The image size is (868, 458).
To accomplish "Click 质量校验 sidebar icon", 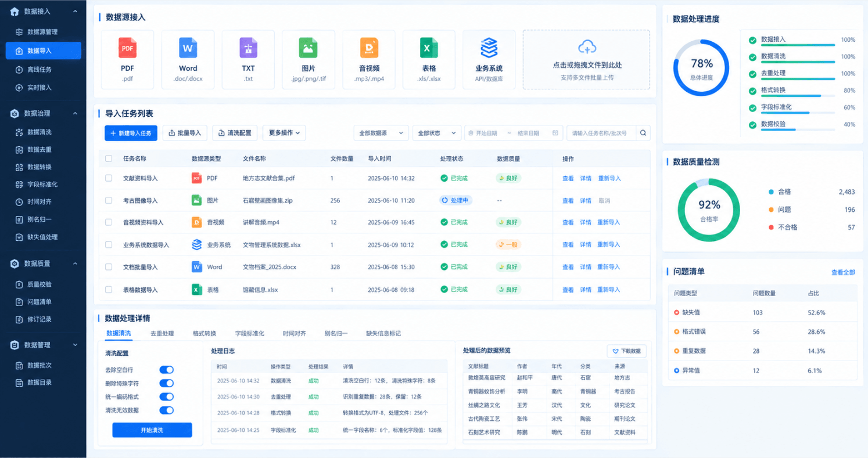I will point(19,284).
